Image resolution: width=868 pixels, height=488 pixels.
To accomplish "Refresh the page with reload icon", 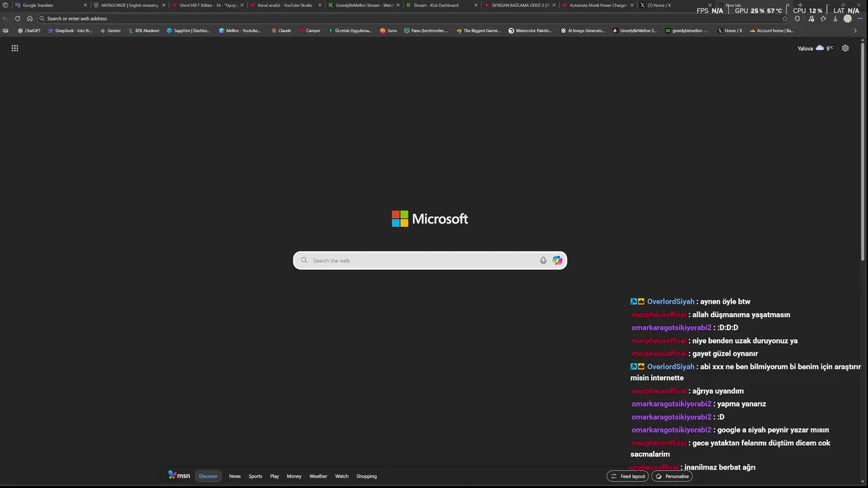I will [18, 18].
